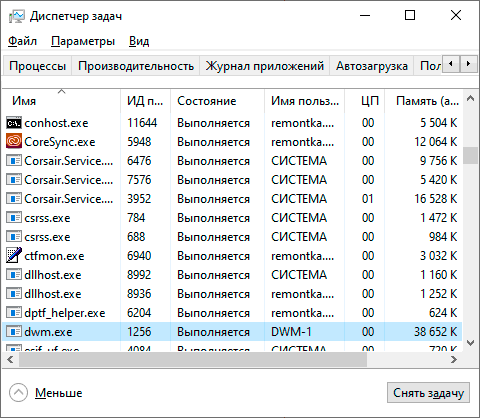
Task: Click the vertical scrollbar down arrow
Action: click(x=470, y=343)
